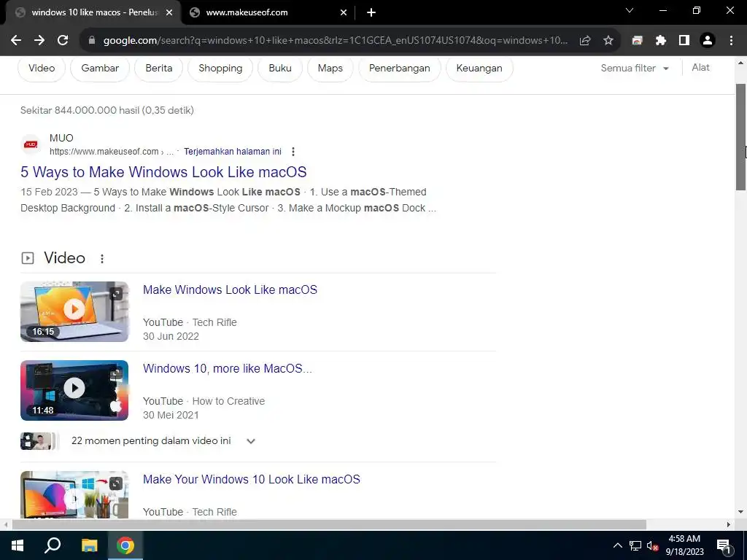Open the Extensions puzzle piece icon

coord(661,41)
